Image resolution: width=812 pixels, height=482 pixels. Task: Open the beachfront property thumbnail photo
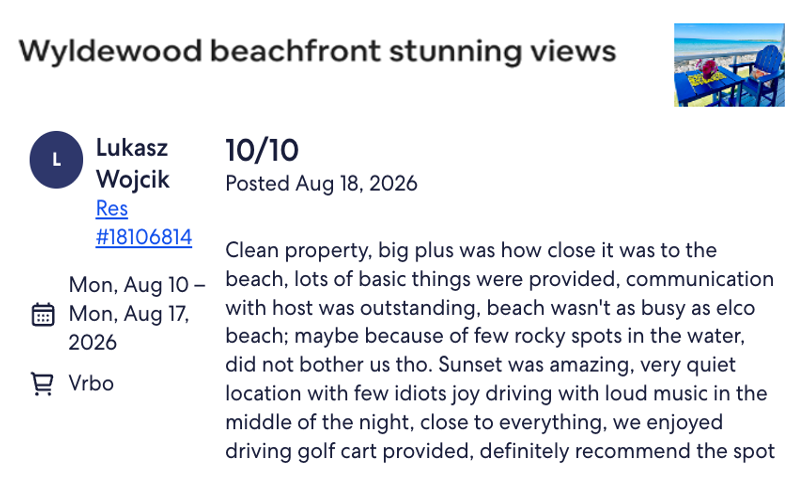(729, 65)
